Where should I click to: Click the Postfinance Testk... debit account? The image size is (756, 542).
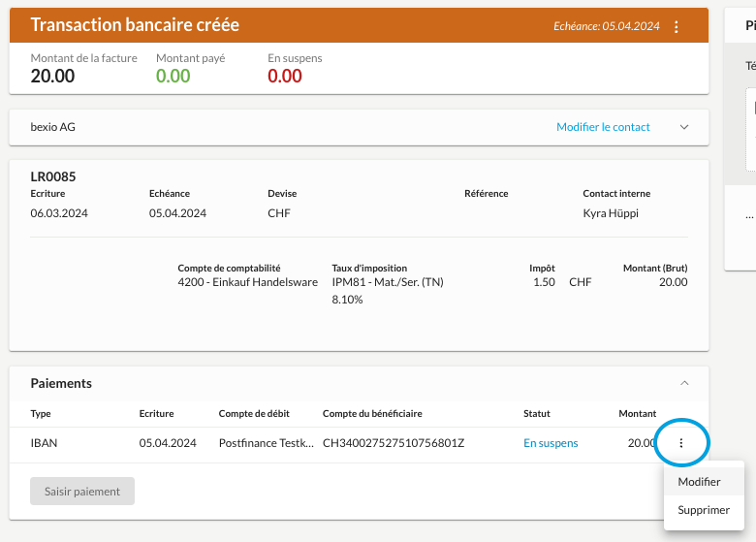(x=267, y=443)
